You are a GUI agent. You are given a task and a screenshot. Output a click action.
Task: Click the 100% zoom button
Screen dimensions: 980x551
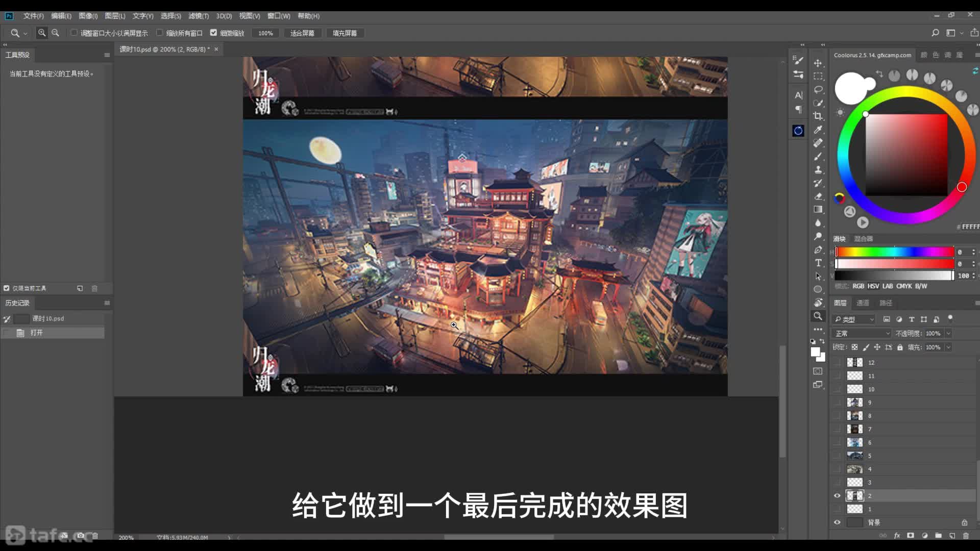[265, 33]
